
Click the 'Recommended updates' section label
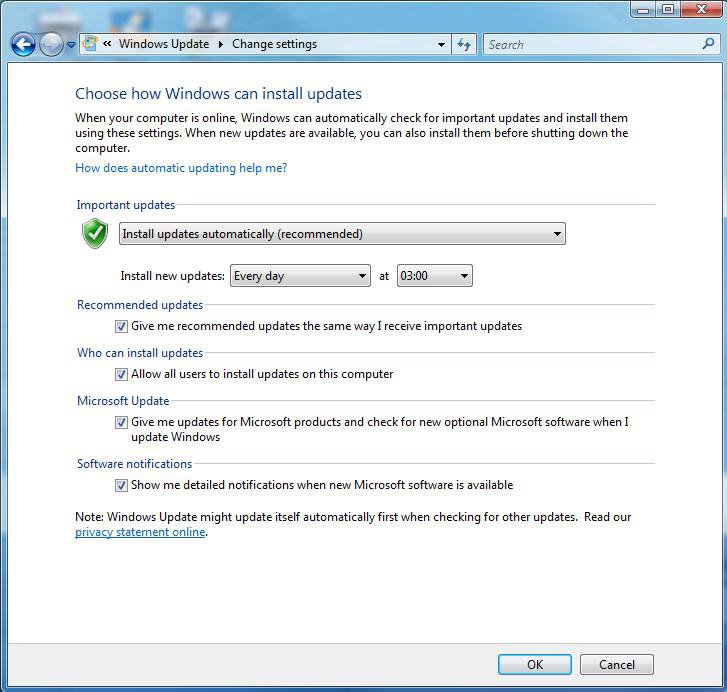tap(140, 305)
